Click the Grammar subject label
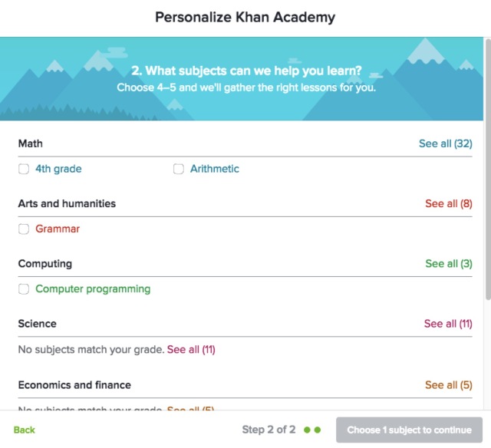Screen dimensions: 491x448 [58, 229]
